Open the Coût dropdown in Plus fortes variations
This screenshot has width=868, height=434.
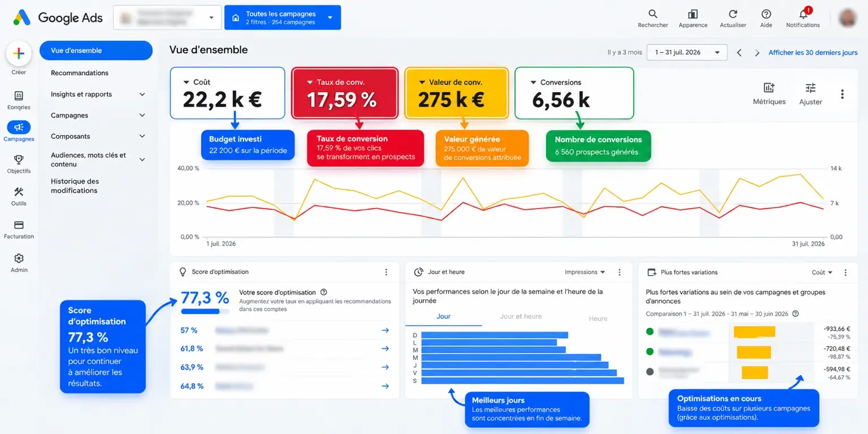tap(822, 272)
